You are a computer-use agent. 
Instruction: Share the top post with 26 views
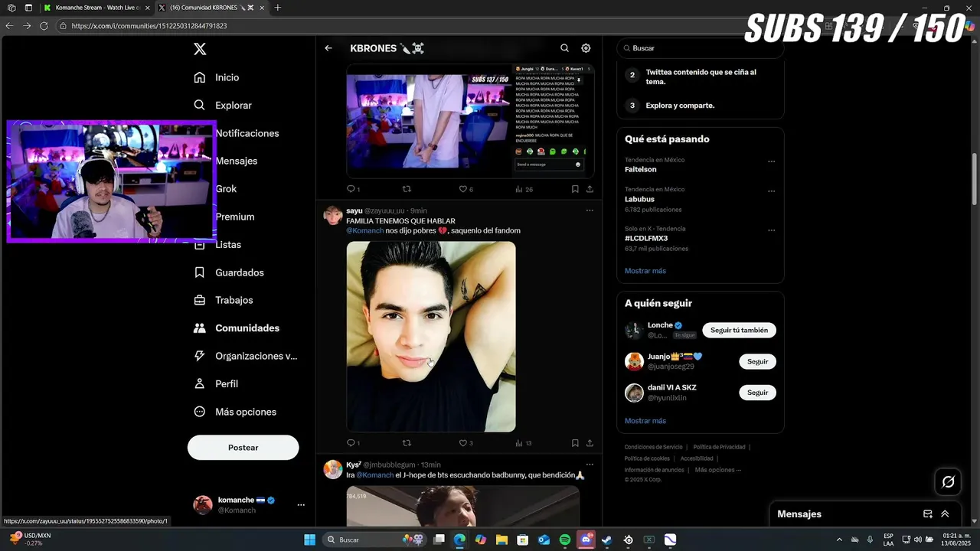coord(590,189)
